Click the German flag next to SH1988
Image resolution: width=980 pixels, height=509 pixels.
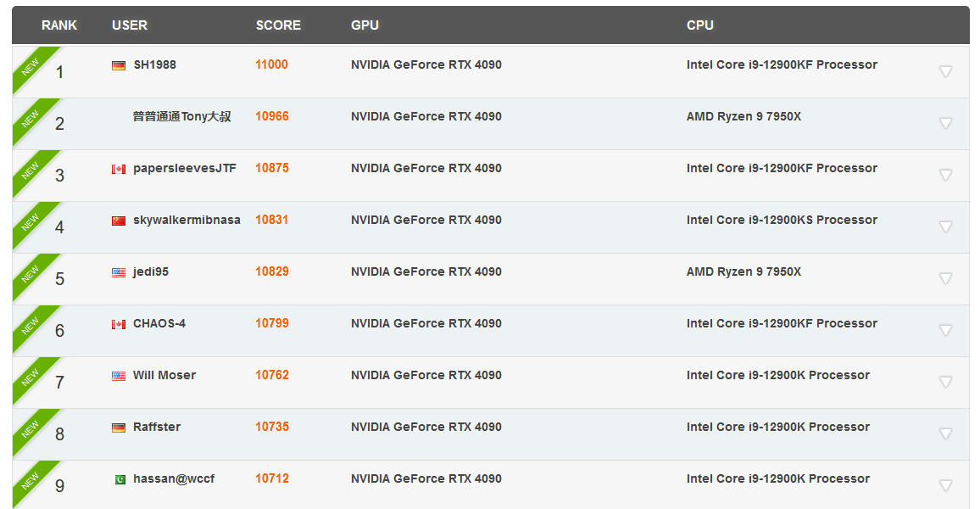pyautogui.click(x=119, y=65)
